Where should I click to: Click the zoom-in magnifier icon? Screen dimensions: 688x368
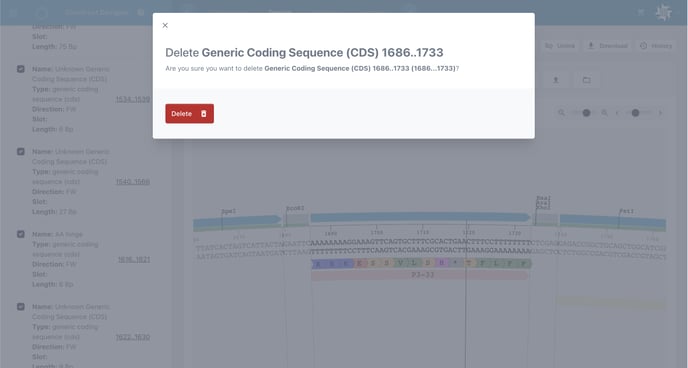(604, 113)
